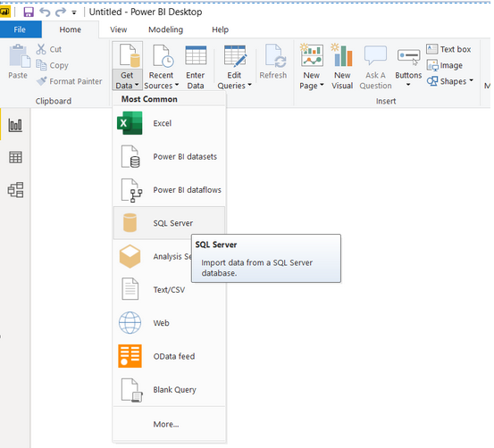Click the Recent Sources icon
This screenshot has width=494, height=448.
click(x=163, y=56)
